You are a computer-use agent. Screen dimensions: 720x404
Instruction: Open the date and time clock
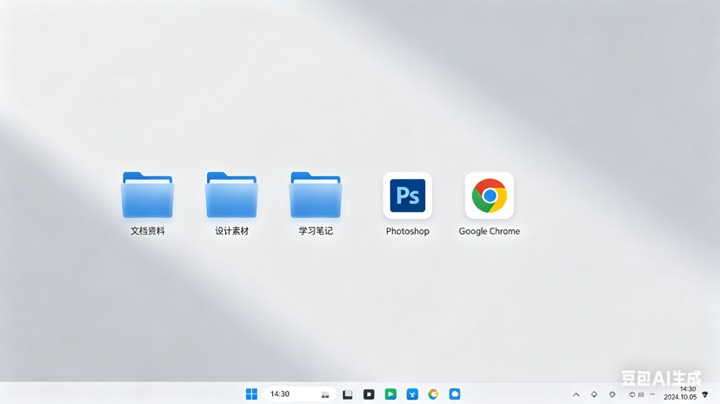(x=686, y=394)
